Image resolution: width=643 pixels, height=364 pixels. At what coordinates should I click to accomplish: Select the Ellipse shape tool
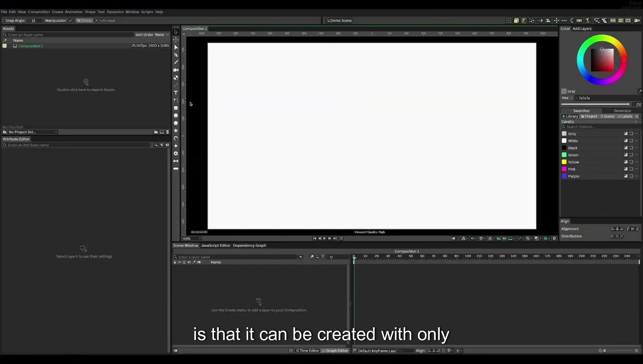coord(176,115)
